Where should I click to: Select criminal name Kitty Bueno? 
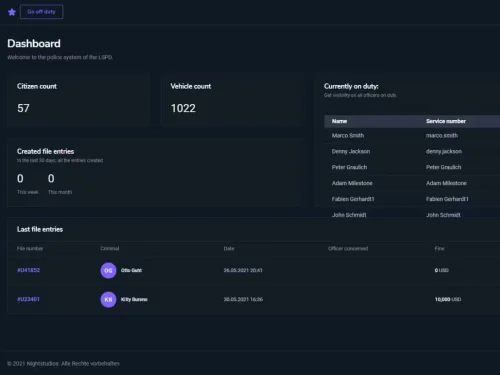[x=134, y=299]
